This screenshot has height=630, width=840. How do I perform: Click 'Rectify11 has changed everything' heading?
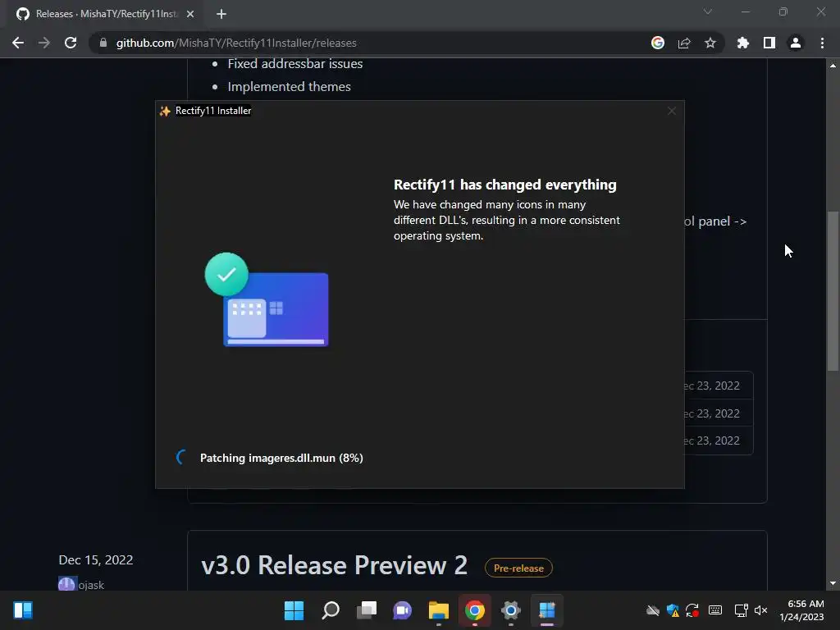point(504,185)
